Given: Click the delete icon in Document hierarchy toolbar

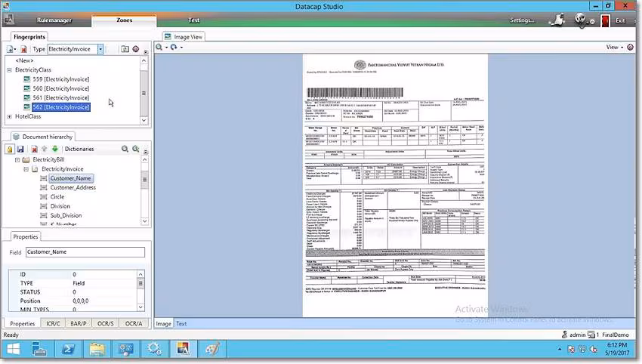Looking at the screenshot, I should click(35, 149).
